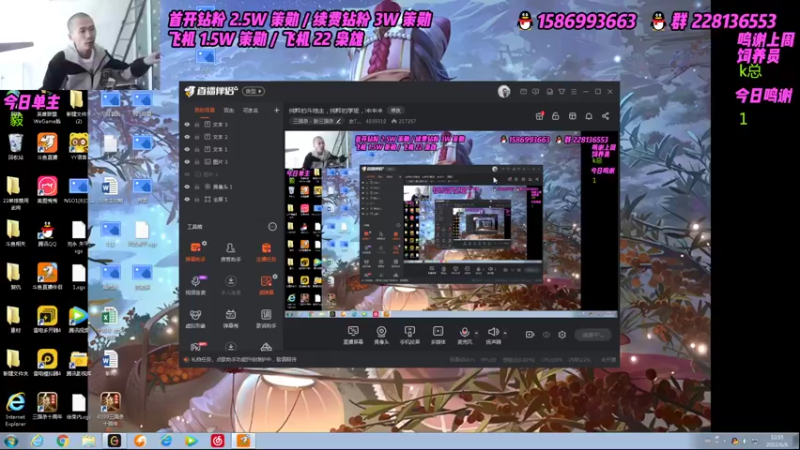This screenshot has height=450, width=800.
Task: Select the Recycle Bin desktop icon
Action: (15, 147)
